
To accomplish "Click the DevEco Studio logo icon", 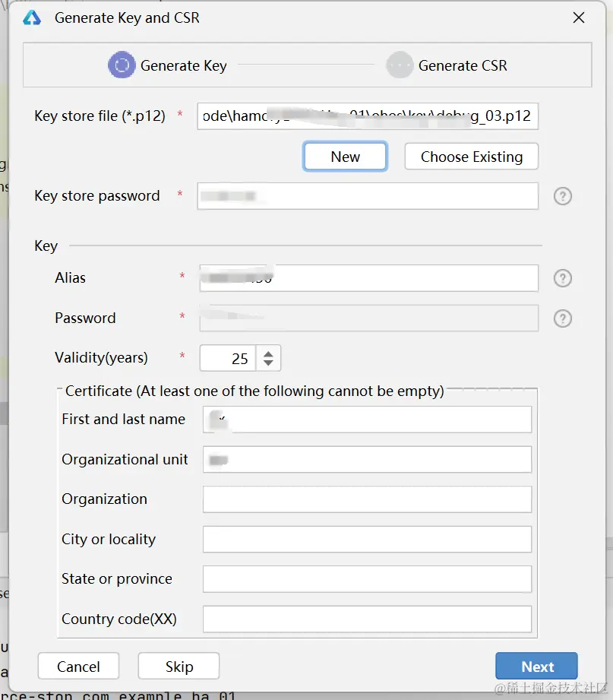I will [32, 17].
